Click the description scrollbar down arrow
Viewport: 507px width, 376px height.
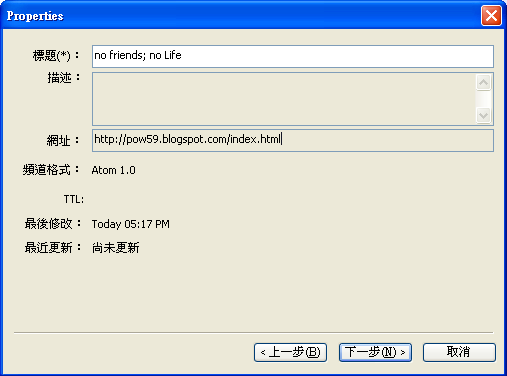pos(484,115)
